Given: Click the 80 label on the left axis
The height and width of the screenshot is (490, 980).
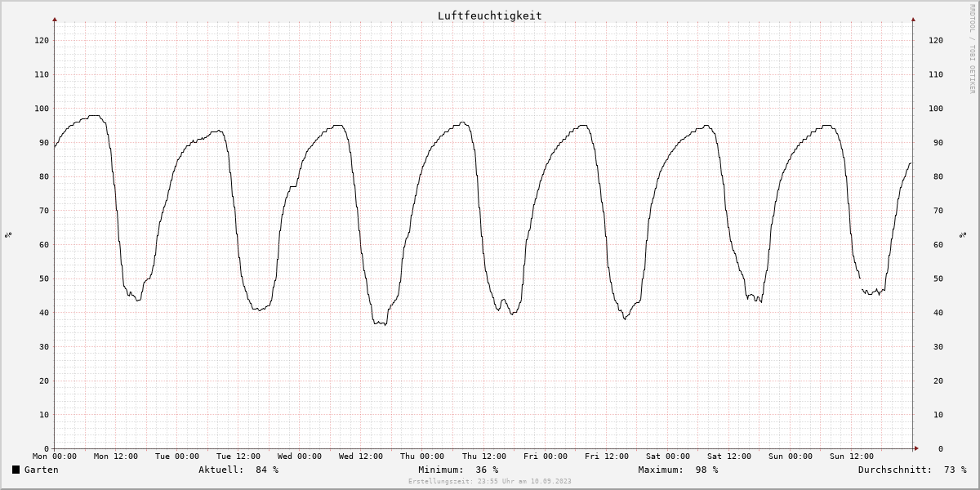Looking at the screenshot, I should click(44, 176).
